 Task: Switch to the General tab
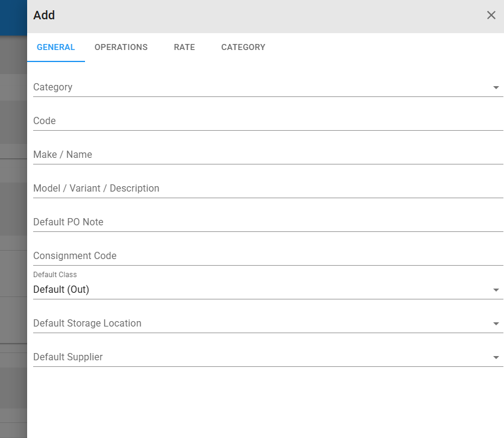[x=56, y=47]
